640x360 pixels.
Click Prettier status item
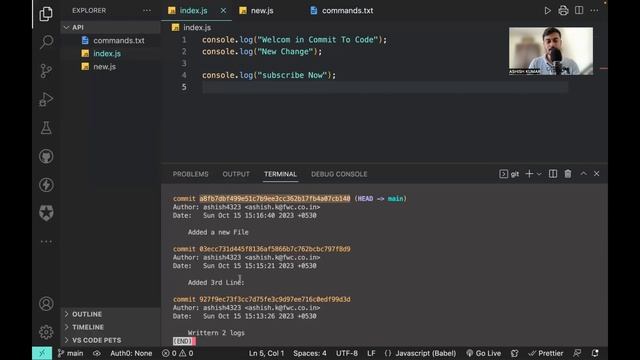click(546, 353)
